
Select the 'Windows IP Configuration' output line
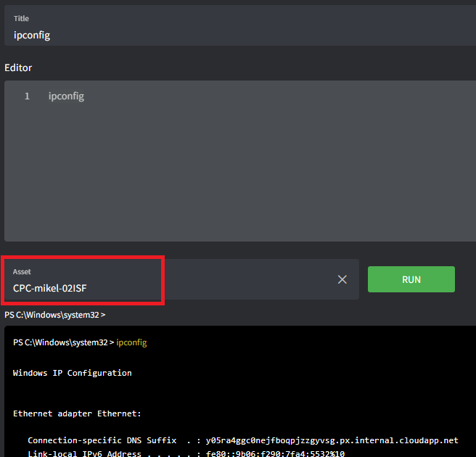click(73, 373)
